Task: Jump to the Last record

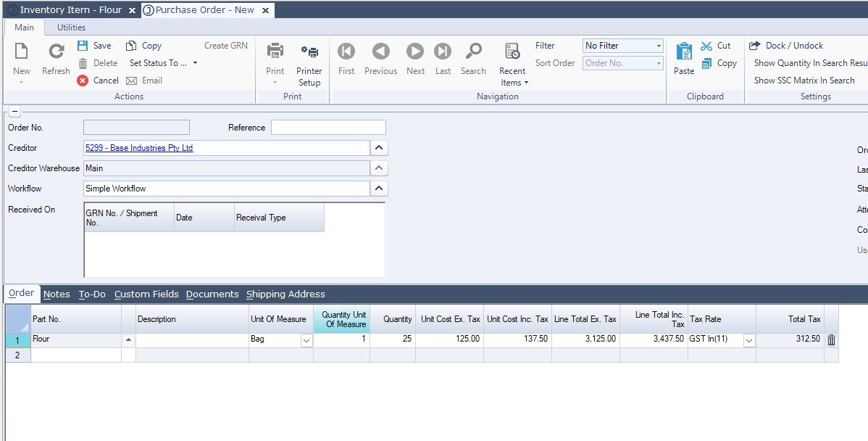Action: coord(443,51)
